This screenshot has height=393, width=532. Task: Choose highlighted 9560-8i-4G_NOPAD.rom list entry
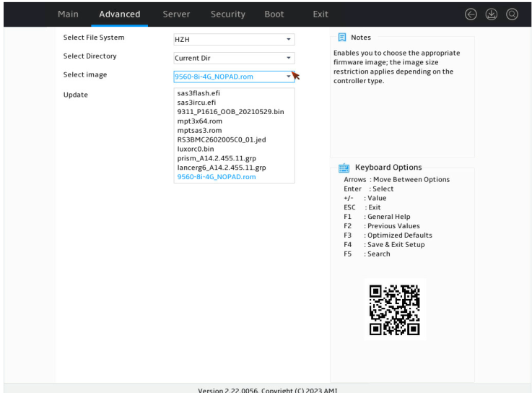[x=217, y=177]
